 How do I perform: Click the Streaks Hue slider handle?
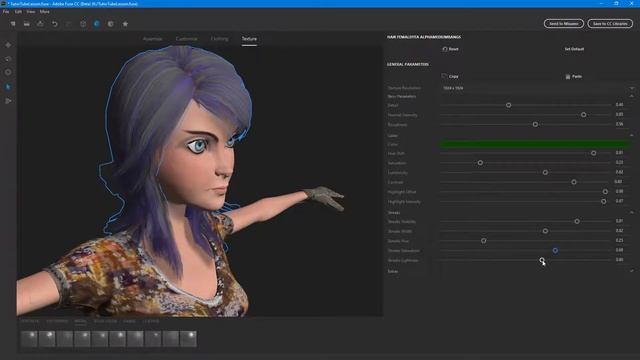[484, 241]
